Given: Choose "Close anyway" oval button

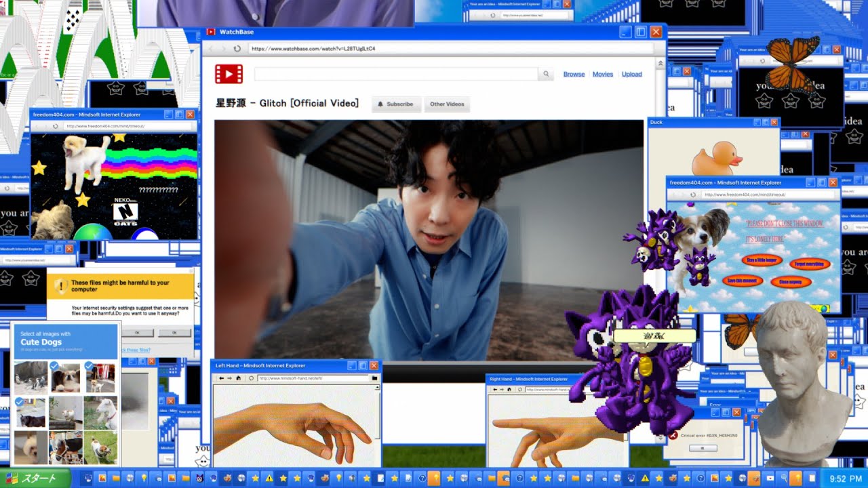Looking at the screenshot, I should point(791,281).
